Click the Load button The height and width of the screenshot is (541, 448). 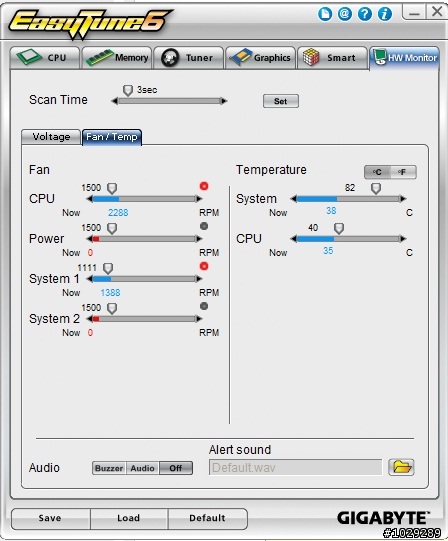click(x=129, y=518)
